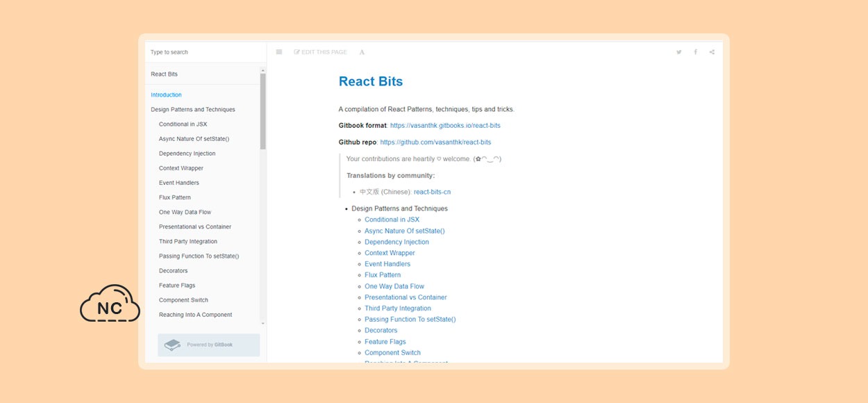Screen dimensions: 868x403
Task: Open the react-bits-cn translation link
Action: tap(432, 192)
